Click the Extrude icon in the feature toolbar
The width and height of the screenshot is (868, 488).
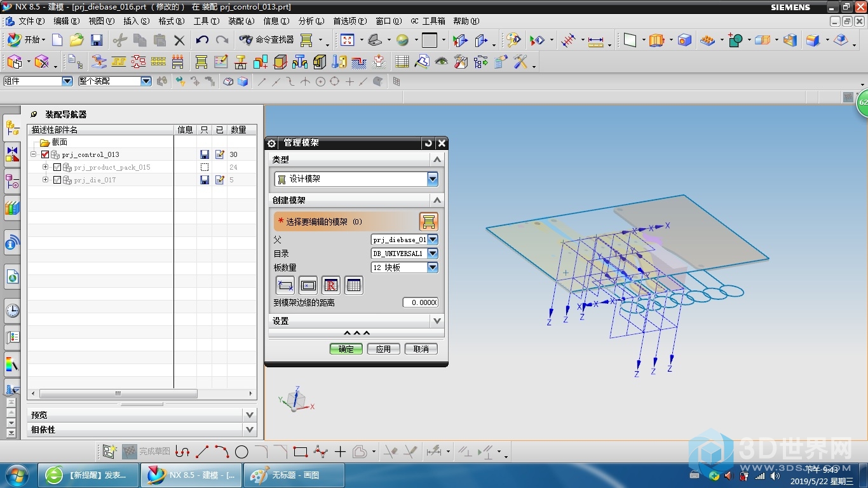click(x=656, y=40)
